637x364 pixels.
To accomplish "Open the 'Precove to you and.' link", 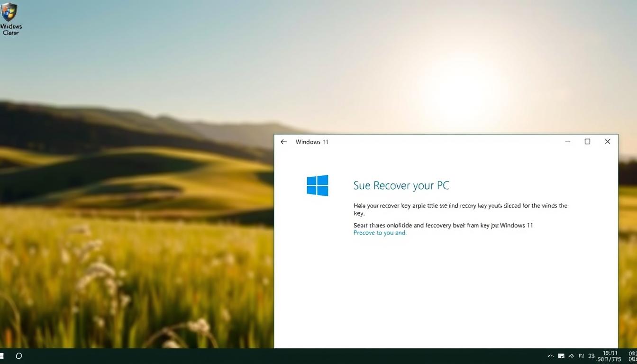I will (x=380, y=233).
